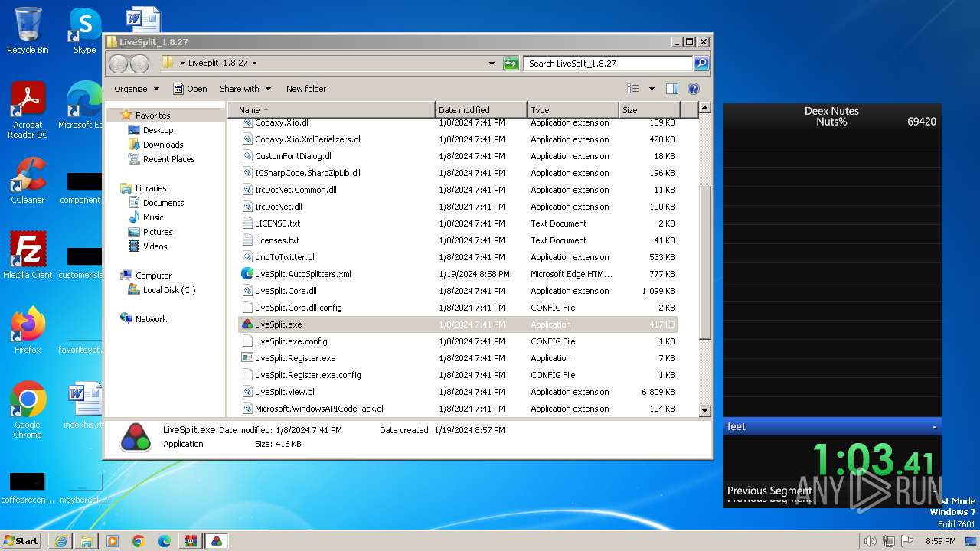Select Network in the navigation pane
This screenshot has height=551, width=980.
click(151, 319)
